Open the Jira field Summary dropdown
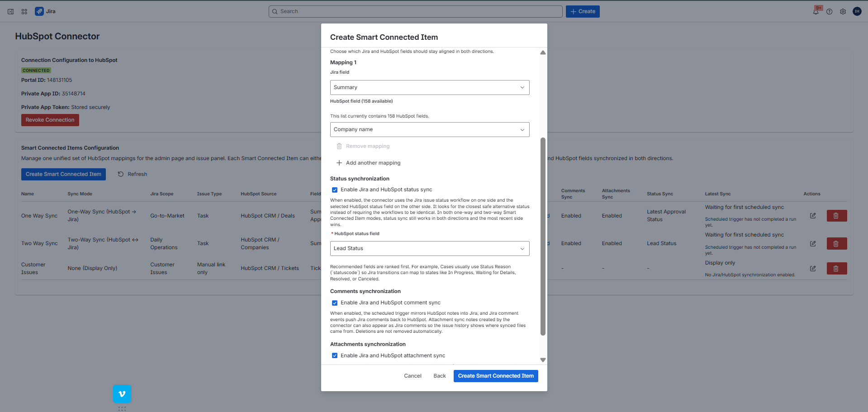 click(x=429, y=87)
